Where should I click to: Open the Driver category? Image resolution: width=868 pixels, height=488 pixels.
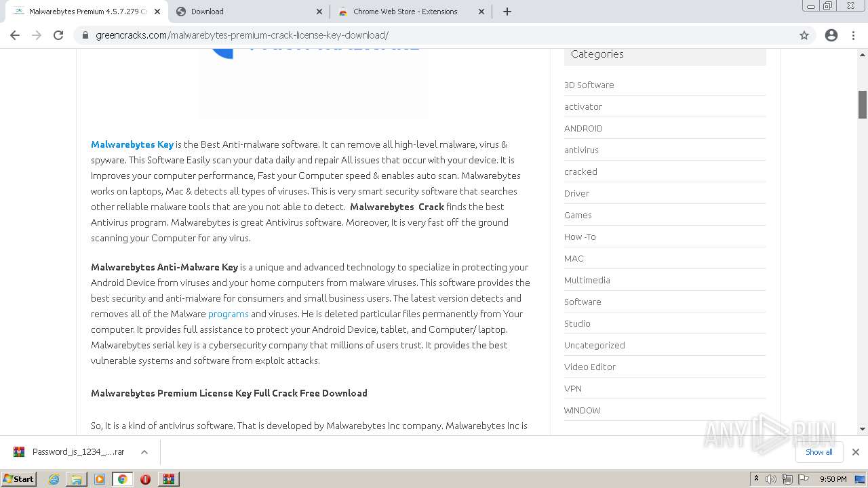pyautogui.click(x=576, y=193)
